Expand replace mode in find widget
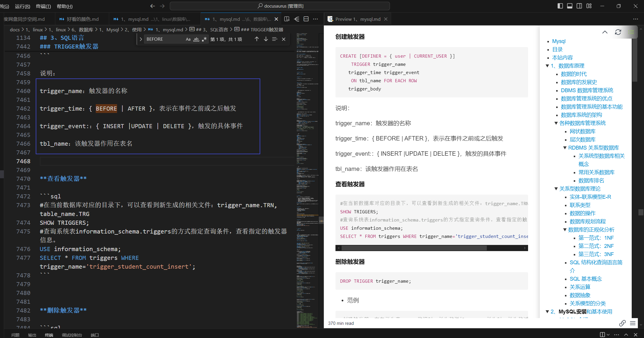Image resolution: width=644 pixels, height=338 pixels. tap(141, 39)
